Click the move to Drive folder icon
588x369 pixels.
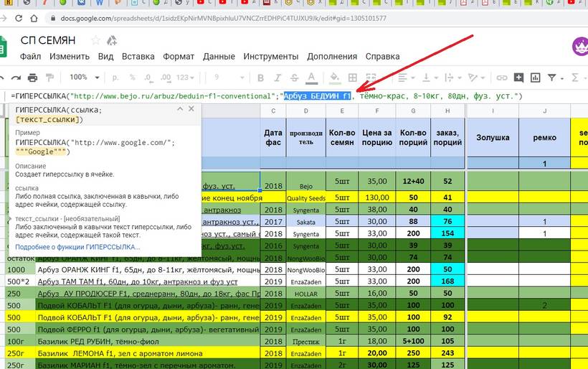(x=112, y=40)
